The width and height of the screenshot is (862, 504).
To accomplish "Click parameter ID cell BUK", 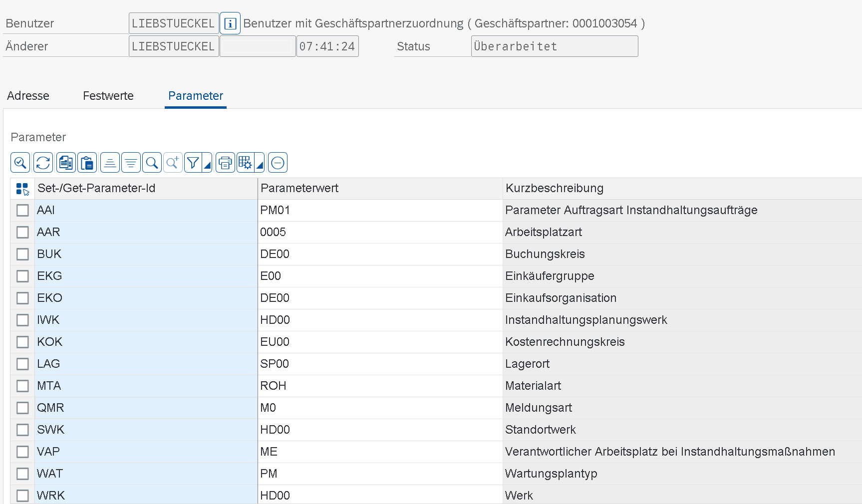I will pos(146,254).
